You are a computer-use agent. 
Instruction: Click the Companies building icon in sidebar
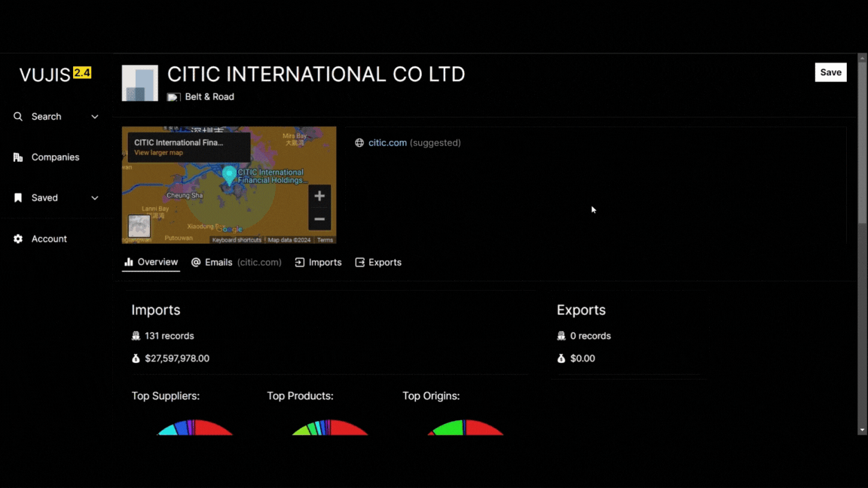tap(18, 157)
